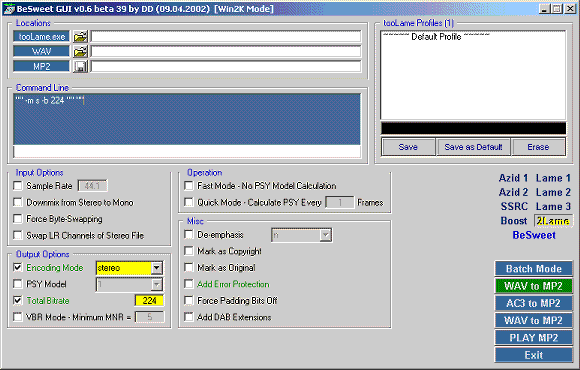Open folder browser for tooLame.exe location
Screen dimensions: 580x370
[x=80, y=37]
